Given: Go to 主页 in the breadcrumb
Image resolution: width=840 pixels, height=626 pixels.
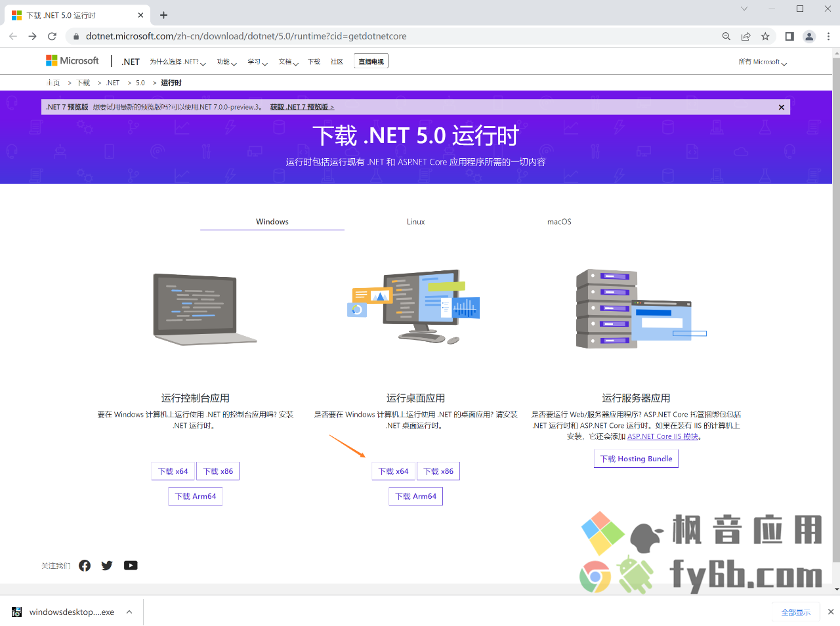Looking at the screenshot, I should [53, 83].
